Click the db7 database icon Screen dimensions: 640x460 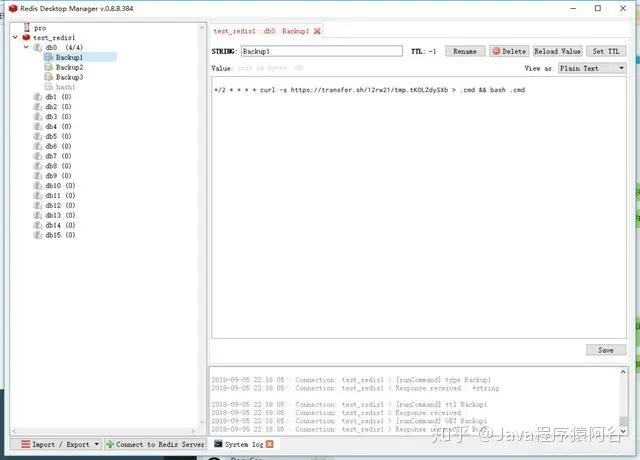(x=38, y=156)
